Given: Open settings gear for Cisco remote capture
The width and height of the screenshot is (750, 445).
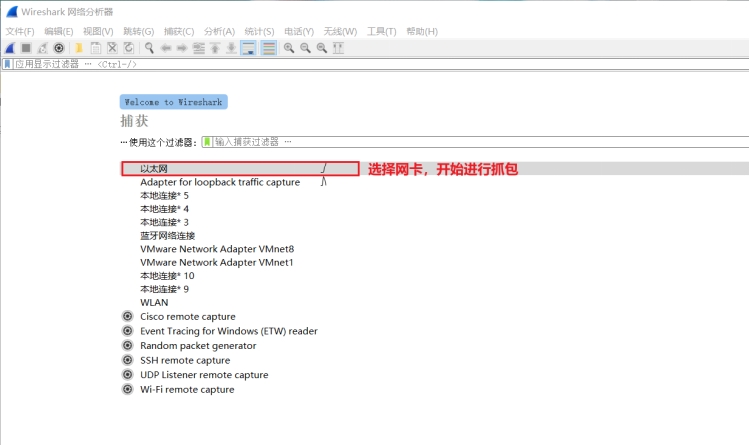Looking at the screenshot, I should point(128,316).
